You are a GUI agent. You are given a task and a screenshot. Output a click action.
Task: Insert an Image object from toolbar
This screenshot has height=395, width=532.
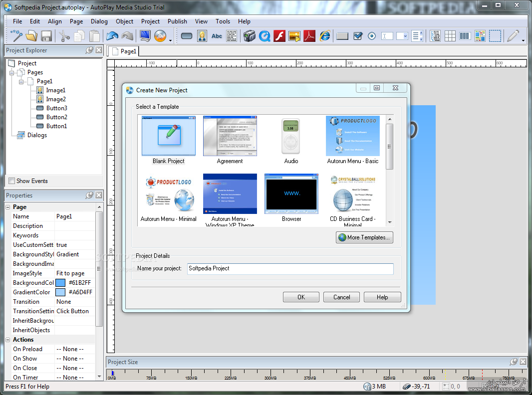click(x=202, y=35)
